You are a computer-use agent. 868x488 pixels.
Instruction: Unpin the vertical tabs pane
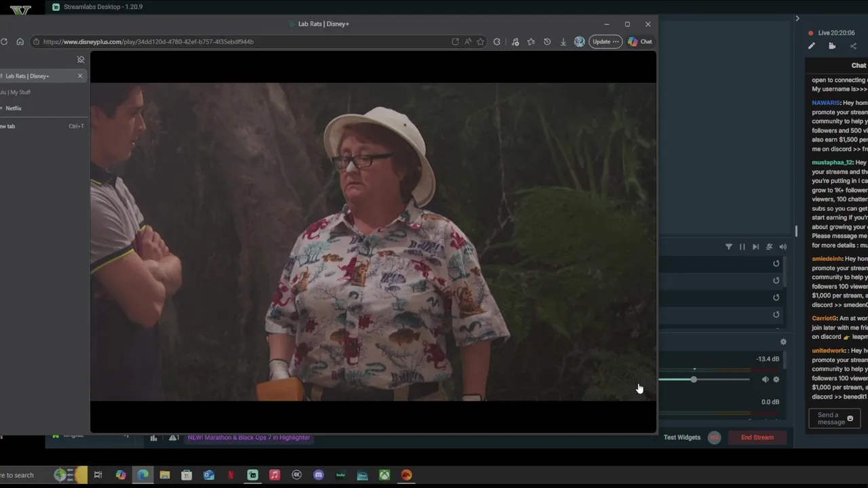tap(81, 60)
